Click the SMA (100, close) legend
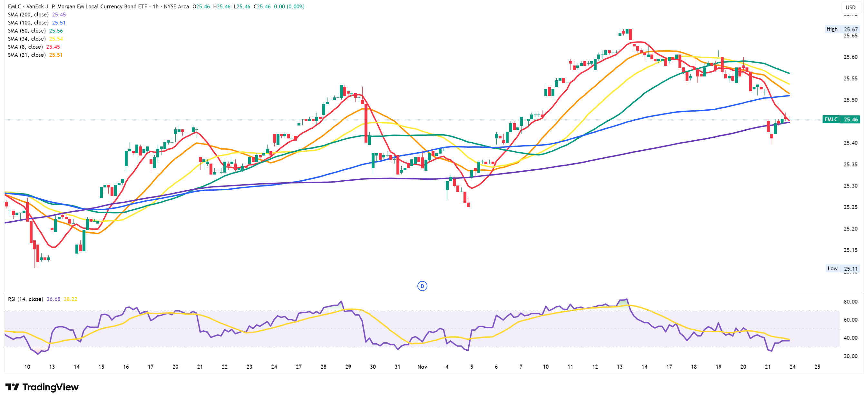The width and height of the screenshot is (868, 401). pyautogui.click(x=28, y=23)
